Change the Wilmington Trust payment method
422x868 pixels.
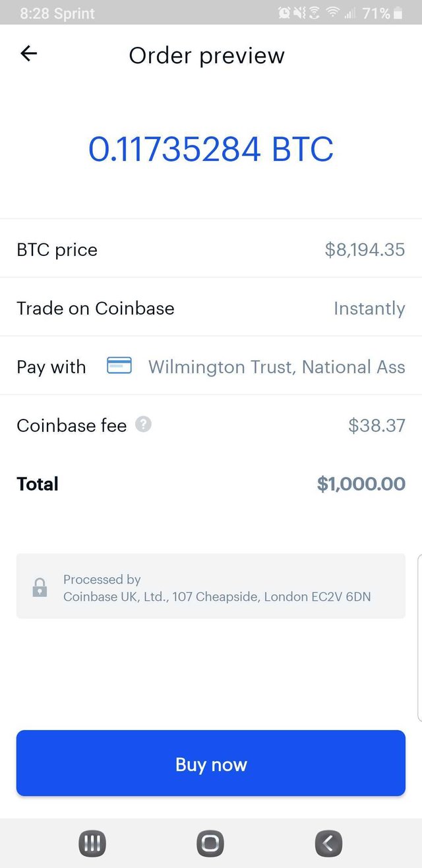tap(276, 367)
